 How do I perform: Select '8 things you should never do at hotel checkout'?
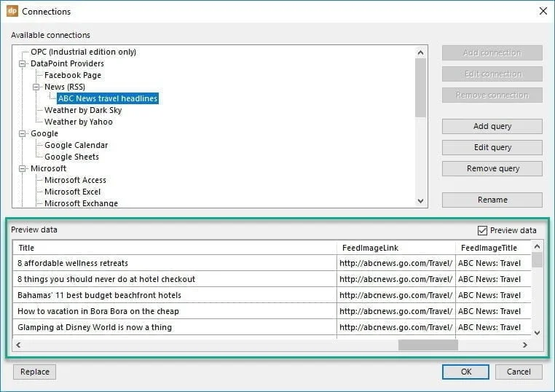pyautogui.click(x=175, y=279)
